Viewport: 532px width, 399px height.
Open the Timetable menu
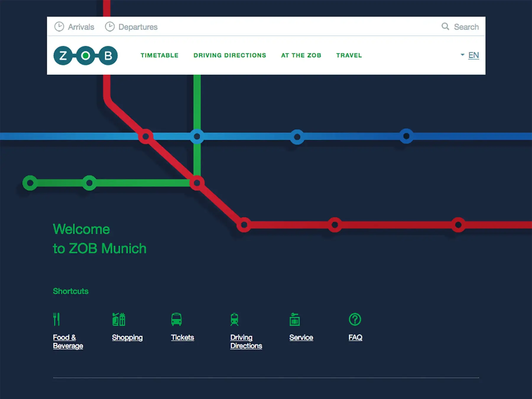pos(160,56)
